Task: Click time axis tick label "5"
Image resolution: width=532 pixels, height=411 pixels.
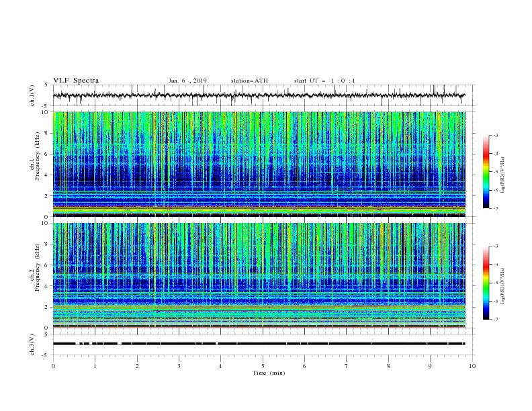Action: [263, 366]
